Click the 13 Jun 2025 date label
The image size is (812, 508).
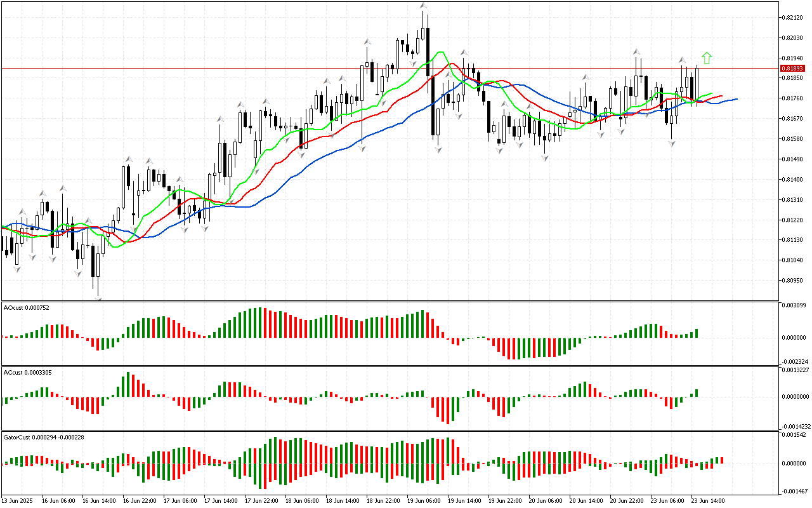18,501
